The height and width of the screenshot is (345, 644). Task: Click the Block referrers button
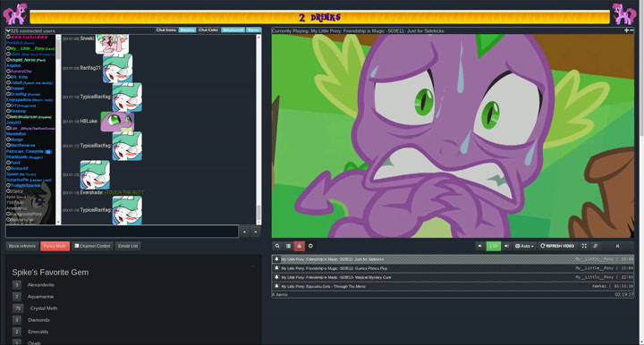pos(22,246)
